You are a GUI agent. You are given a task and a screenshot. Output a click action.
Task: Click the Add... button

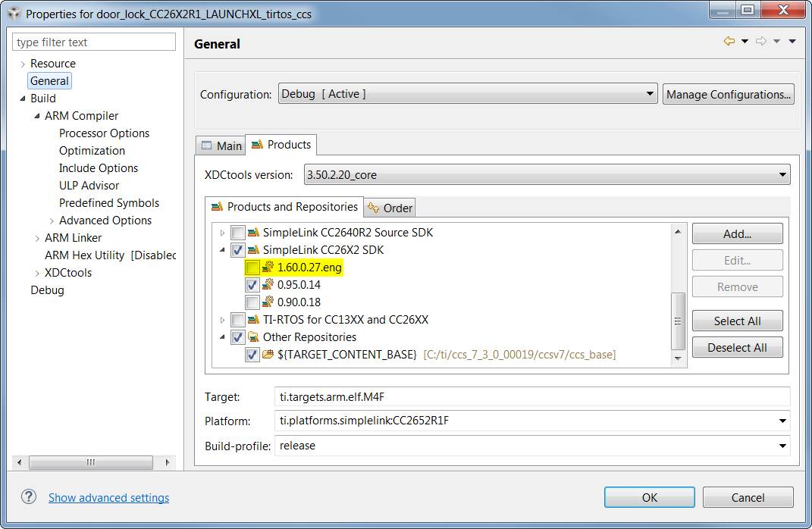click(x=737, y=234)
